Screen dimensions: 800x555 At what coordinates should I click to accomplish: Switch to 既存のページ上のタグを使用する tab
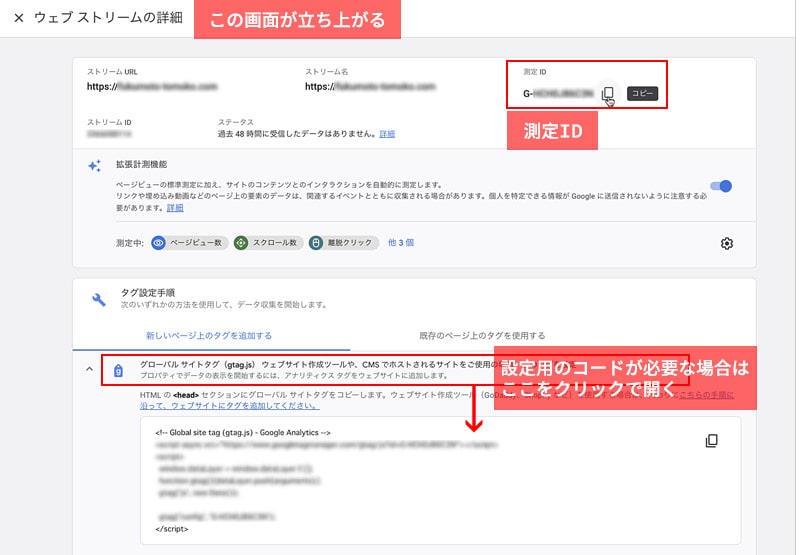pos(482,336)
